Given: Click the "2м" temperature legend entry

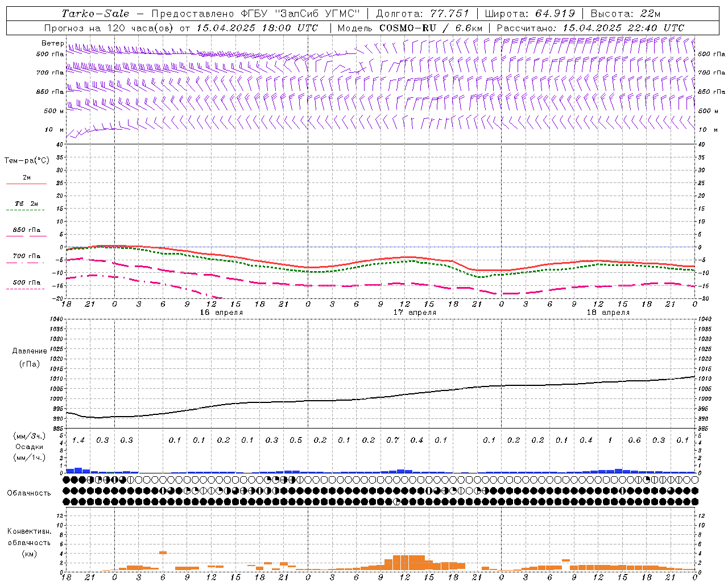Looking at the screenshot, I should (x=27, y=177).
